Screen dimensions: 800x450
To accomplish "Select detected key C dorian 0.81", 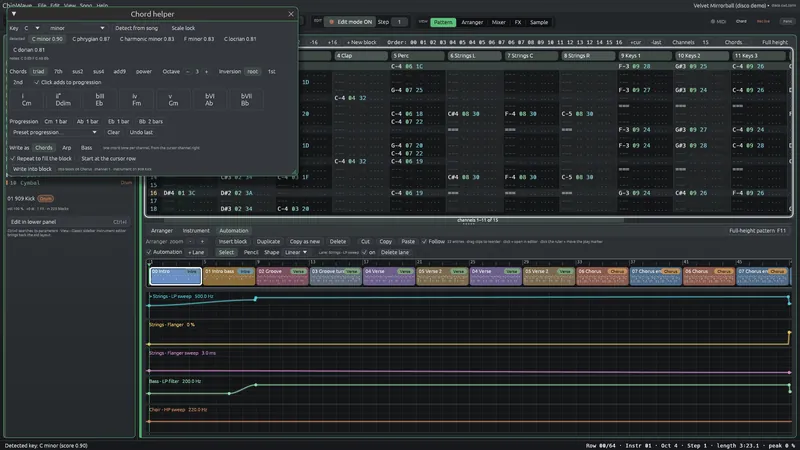I will point(29,50).
